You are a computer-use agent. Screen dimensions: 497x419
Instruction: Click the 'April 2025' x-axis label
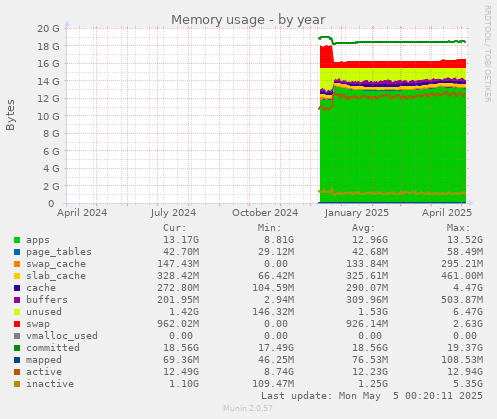click(x=447, y=213)
